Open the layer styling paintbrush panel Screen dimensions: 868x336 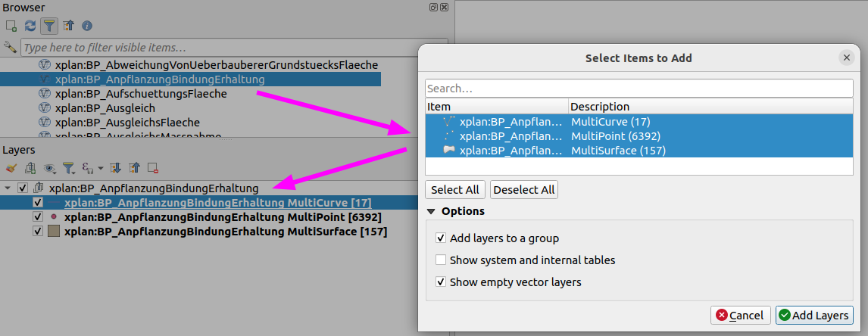pos(11,167)
